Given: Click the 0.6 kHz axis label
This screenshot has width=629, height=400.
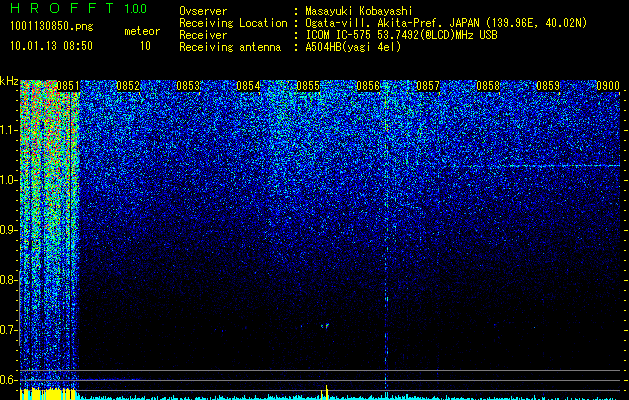Looking at the screenshot, I should (8, 380).
